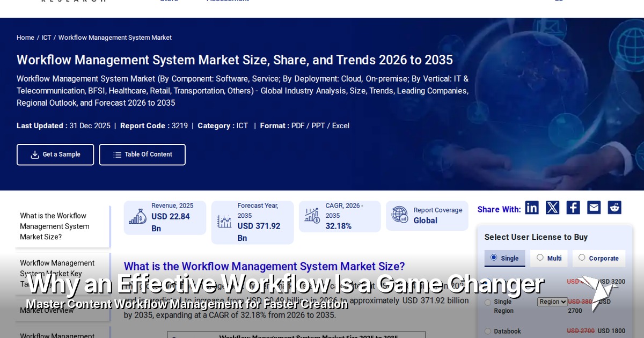Jump to Market Key Takeaways sidebar item
This screenshot has height=338, width=644.
pyautogui.click(x=62, y=274)
